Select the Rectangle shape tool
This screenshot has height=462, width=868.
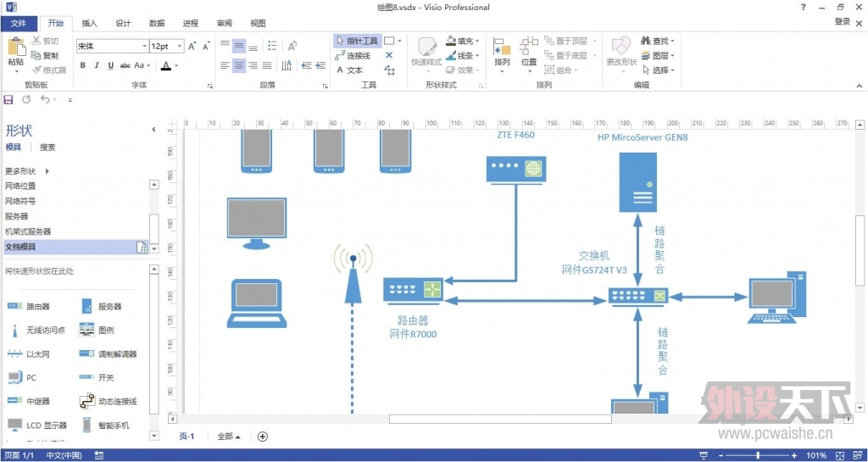coord(389,41)
